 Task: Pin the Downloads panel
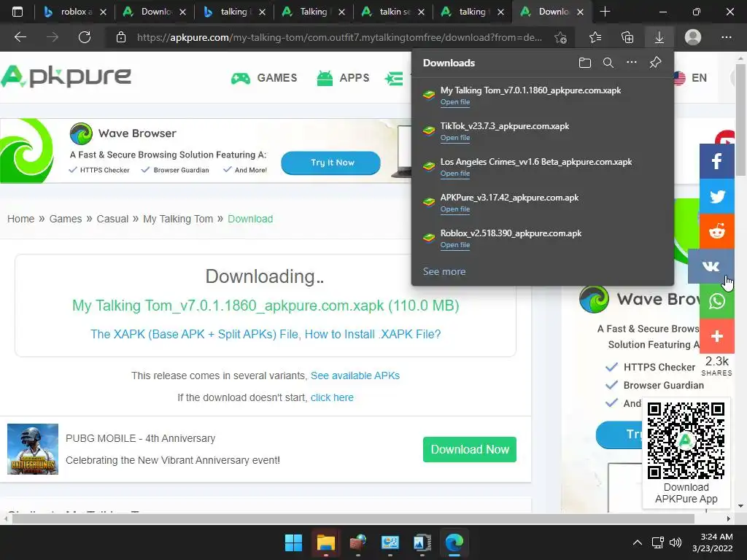[x=656, y=63]
